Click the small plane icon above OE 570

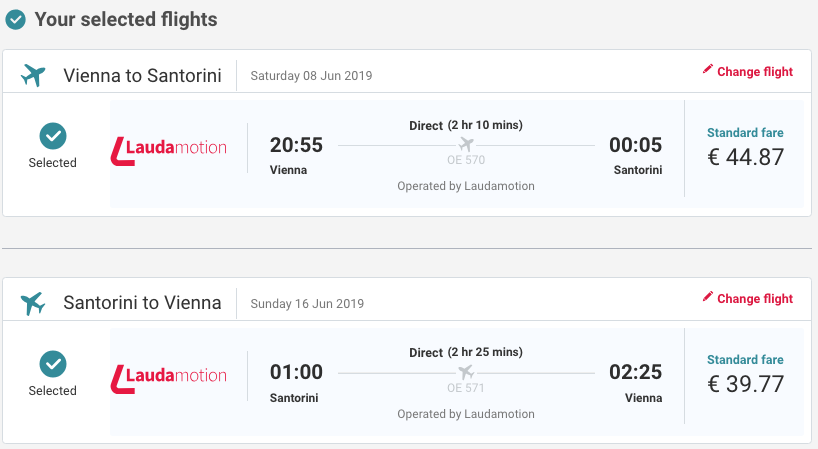coord(465,144)
